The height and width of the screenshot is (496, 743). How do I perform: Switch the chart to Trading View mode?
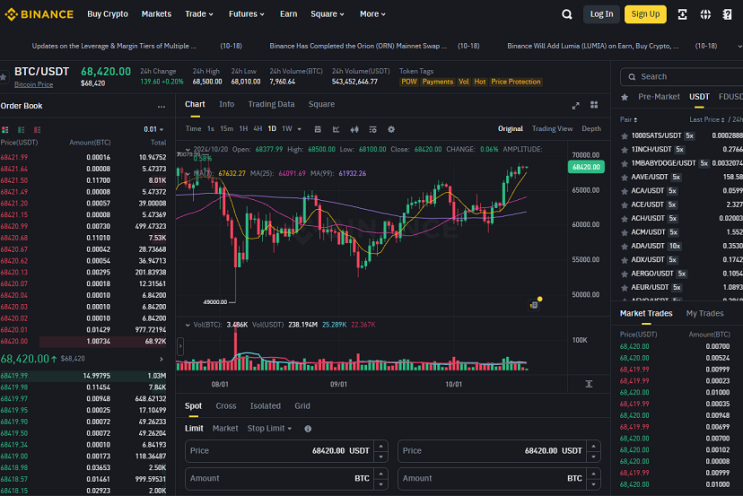[552, 128]
